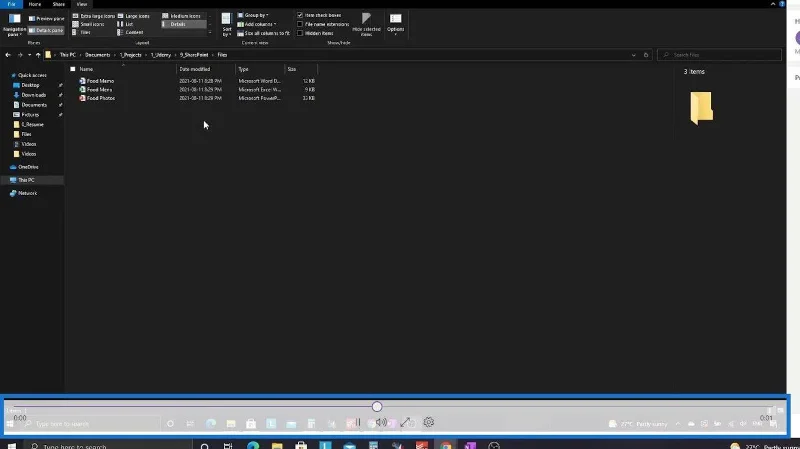Switch to the Home ribbon tab

click(35, 4)
